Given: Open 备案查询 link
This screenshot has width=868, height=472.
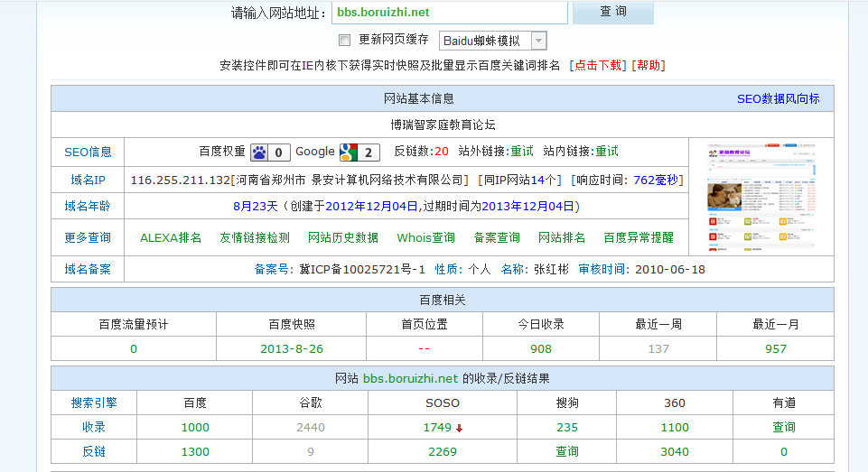Looking at the screenshot, I should (x=497, y=238).
